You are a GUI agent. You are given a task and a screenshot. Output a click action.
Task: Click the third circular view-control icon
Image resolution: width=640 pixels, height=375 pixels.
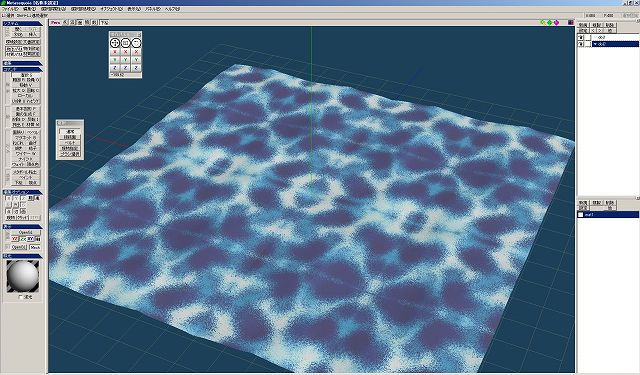coord(136,42)
